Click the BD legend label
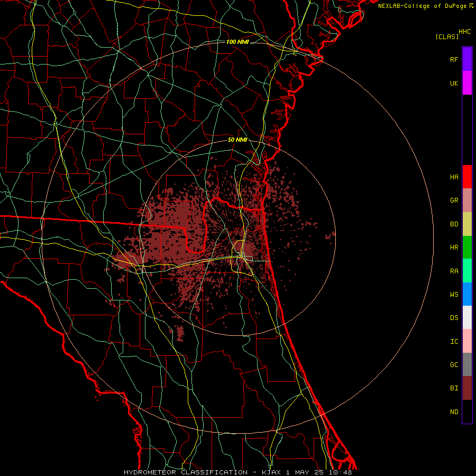This screenshot has height=476, width=476. (x=454, y=224)
